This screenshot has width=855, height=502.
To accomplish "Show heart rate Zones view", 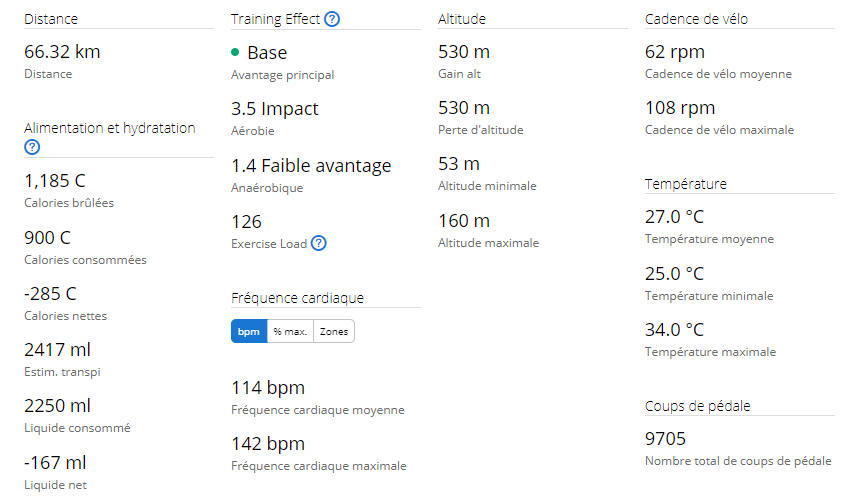I will pos(334,331).
